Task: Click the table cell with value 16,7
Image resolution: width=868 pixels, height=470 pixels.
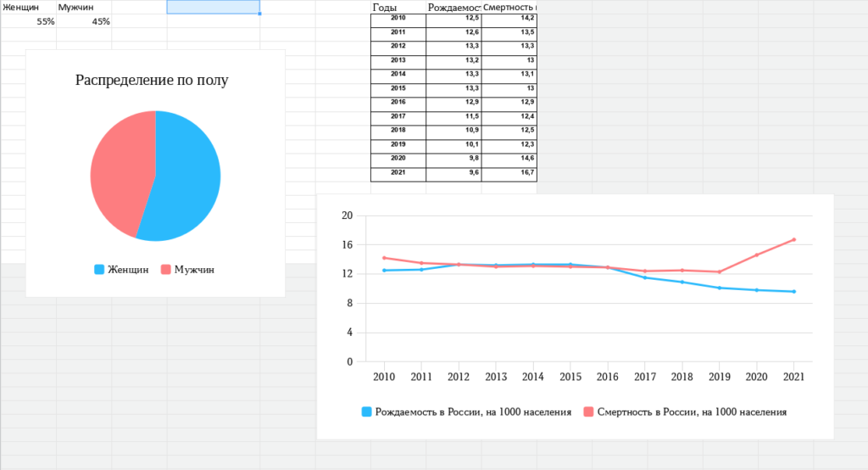Action: tap(509, 173)
